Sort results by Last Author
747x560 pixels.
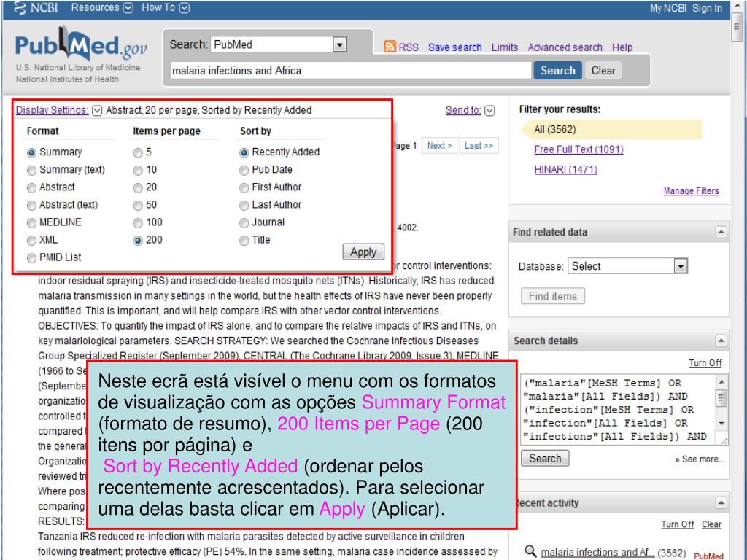(244, 206)
